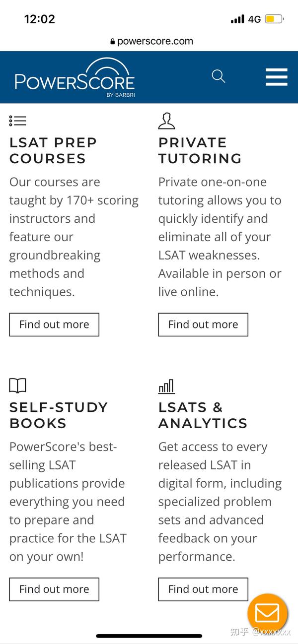Tap the battery indicator in status bar
This screenshot has width=298, height=644.
coord(275,18)
